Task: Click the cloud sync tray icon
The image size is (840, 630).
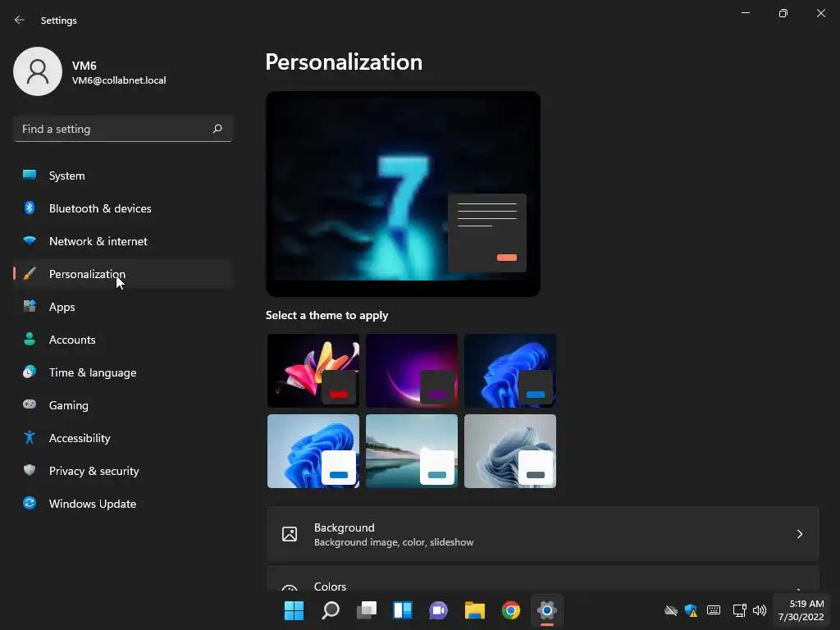Action: tap(671, 610)
